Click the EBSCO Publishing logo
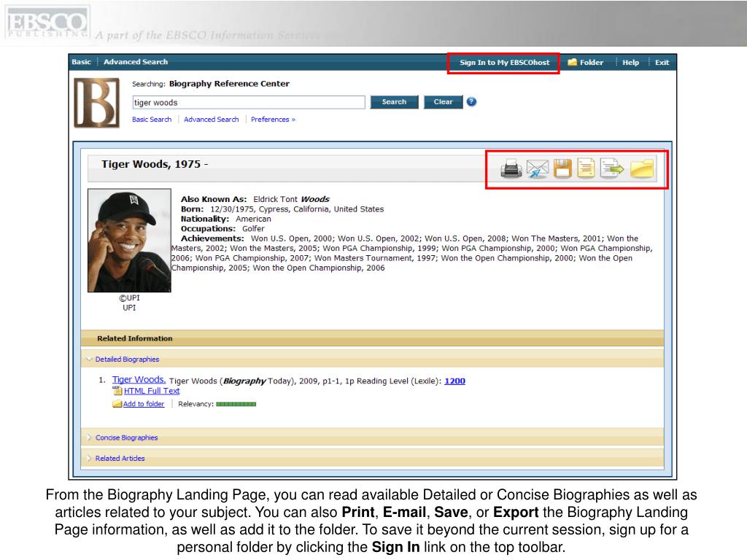The image size is (747, 560). [47, 23]
